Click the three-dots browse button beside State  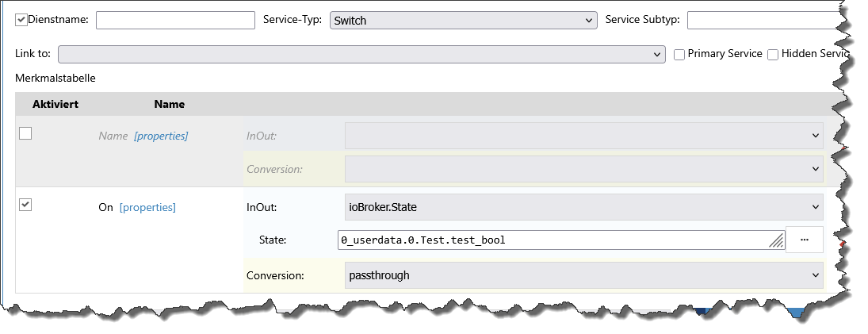[x=804, y=240]
